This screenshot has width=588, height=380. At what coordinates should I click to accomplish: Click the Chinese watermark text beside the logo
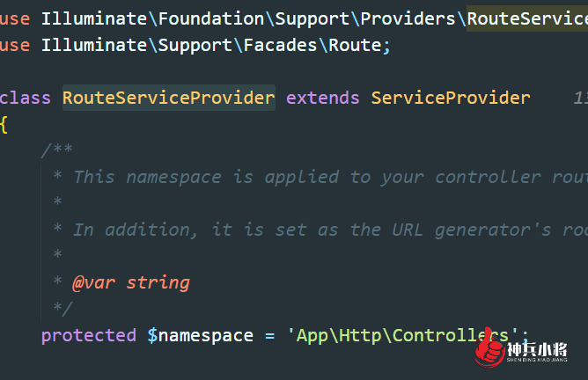[537, 352]
